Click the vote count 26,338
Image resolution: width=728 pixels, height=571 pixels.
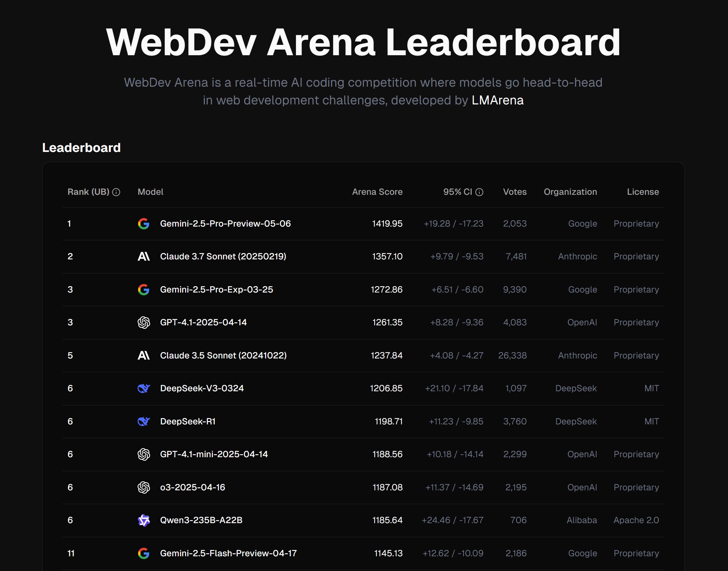pos(512,355)
